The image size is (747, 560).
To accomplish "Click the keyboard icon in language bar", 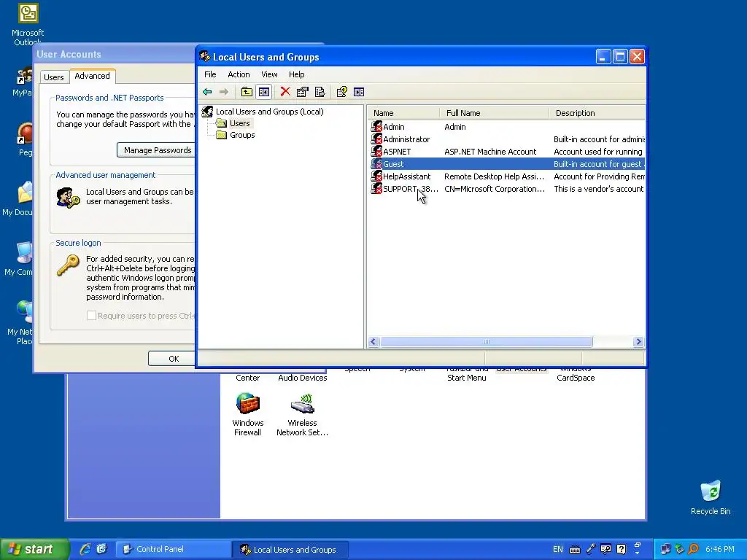I will [x=575, y=550].
